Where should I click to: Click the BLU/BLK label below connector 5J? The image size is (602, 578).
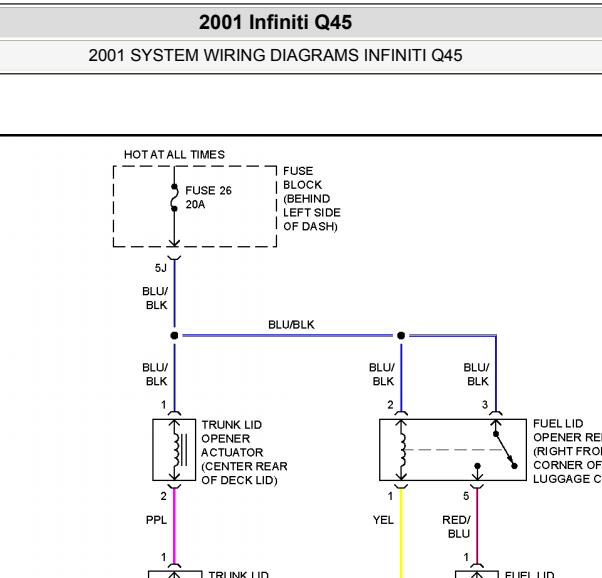(155, 298)
